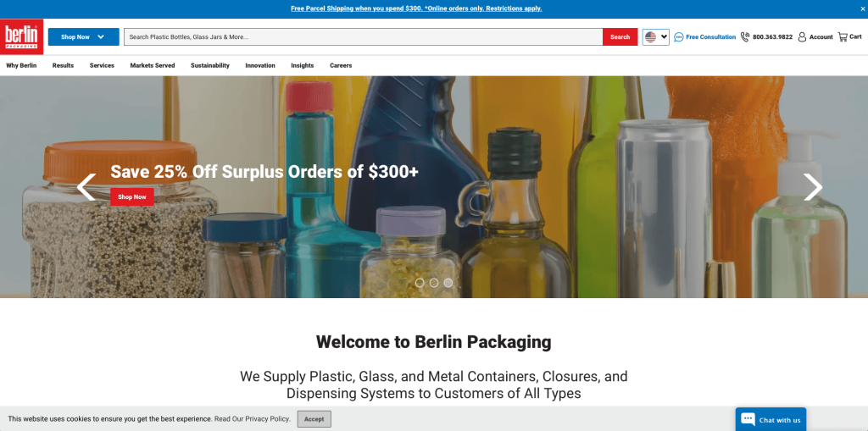Select the first carousel dot indicator
The image size is (868, 431).
(x=420, y=283)
